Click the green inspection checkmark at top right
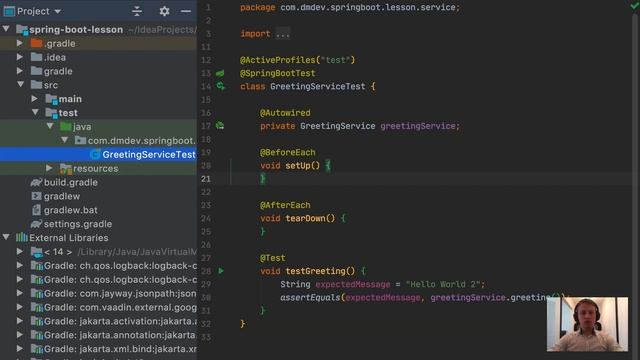This screenshot has width=640, height=360. click(x=635, y=6)
